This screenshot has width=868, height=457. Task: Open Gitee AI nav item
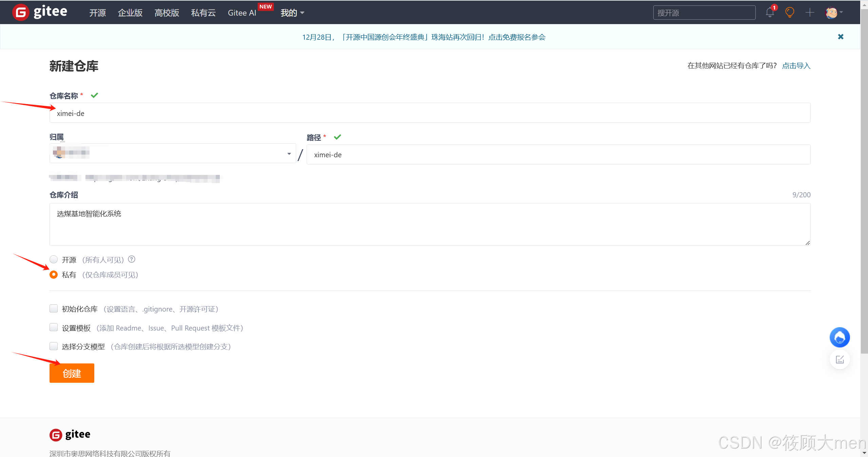pos(242,13)
